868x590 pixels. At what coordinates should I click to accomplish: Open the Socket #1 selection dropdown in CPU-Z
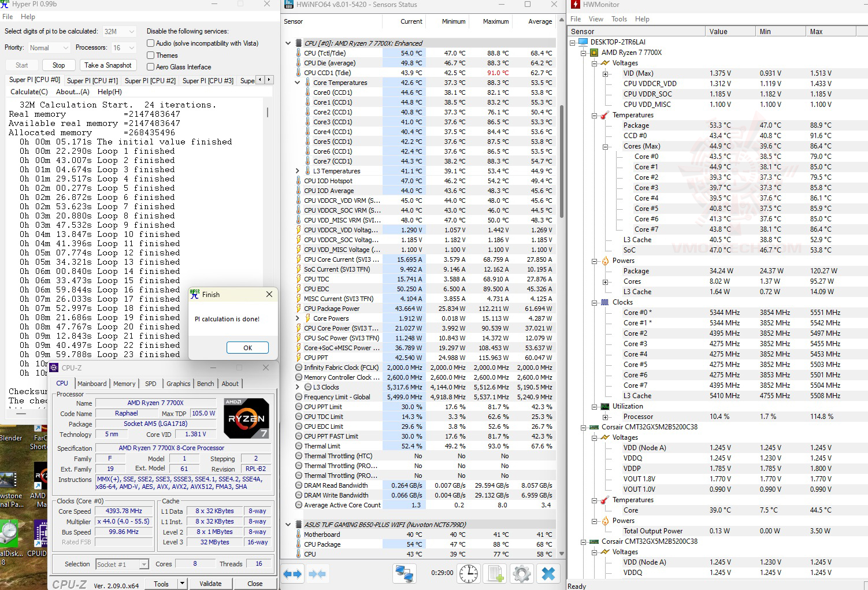(122, 564)
